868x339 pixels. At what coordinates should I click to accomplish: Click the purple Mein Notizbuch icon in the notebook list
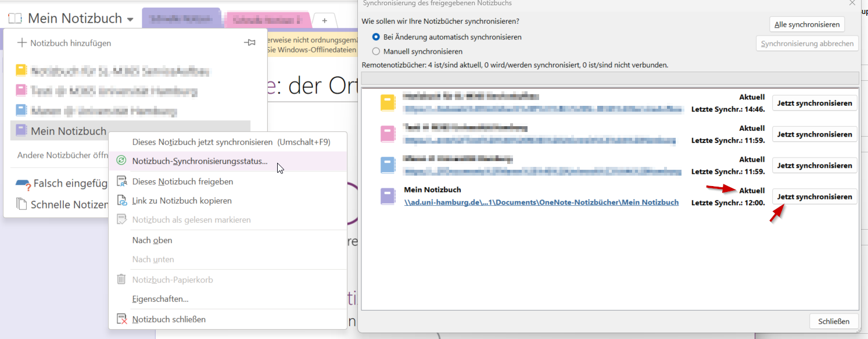(21, 130)
